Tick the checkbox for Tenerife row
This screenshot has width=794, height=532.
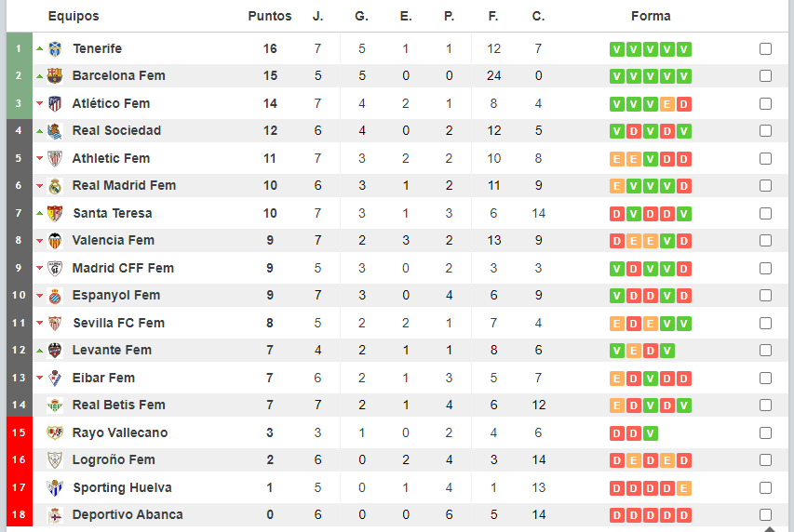[x=765, y=49]
